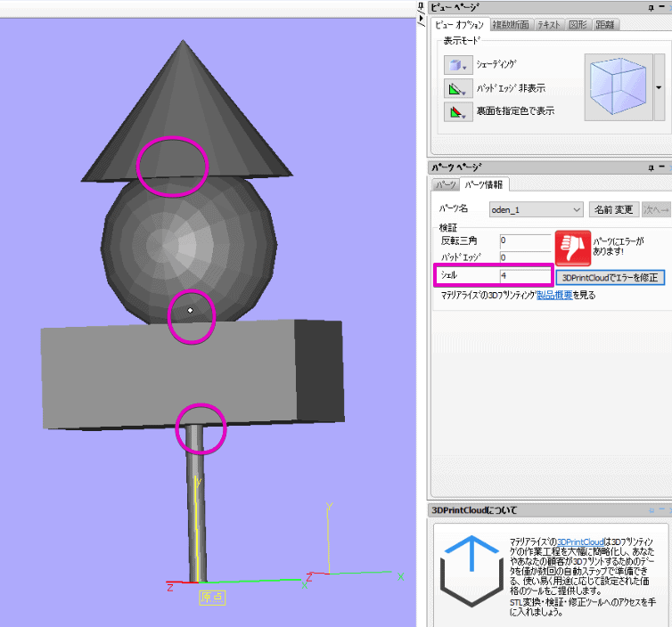Viewport: 672px width, 627px height.
Task: Expand the view cube dropdown arrow
Action: coord(659,87)
